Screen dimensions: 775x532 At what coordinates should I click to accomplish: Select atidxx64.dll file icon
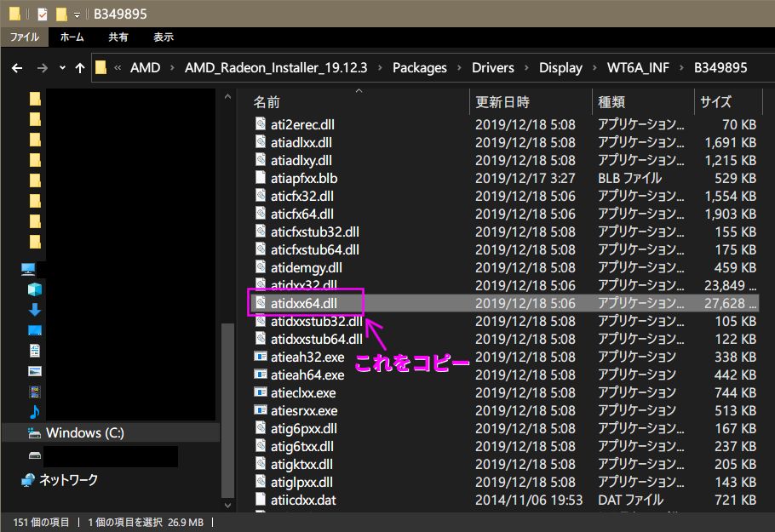(x=261, y=303)
